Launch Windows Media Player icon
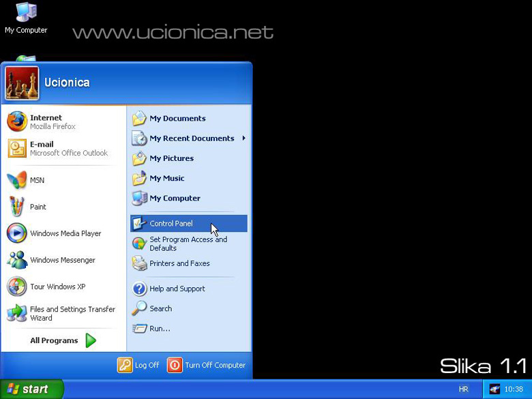 coord(16,233)
